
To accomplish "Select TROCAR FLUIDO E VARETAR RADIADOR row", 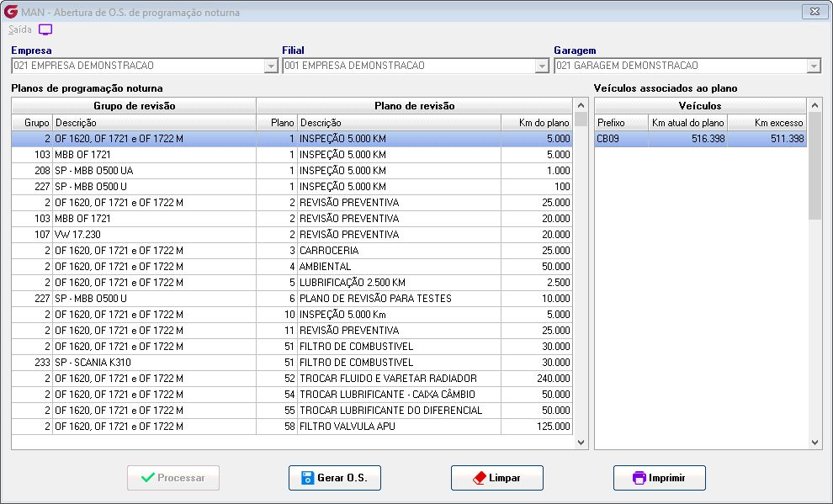I will pyautogui.click(x=292, y=378).
